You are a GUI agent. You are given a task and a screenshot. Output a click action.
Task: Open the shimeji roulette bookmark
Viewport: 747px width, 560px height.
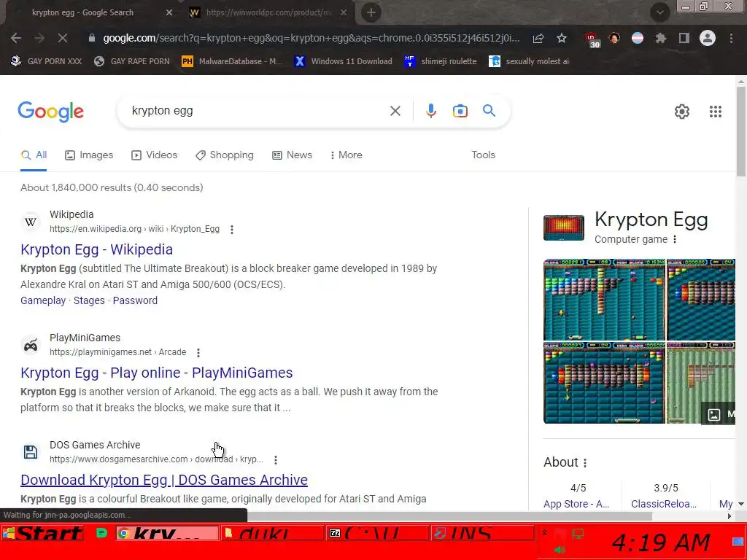pyautogui.click(x=441, y=61)
